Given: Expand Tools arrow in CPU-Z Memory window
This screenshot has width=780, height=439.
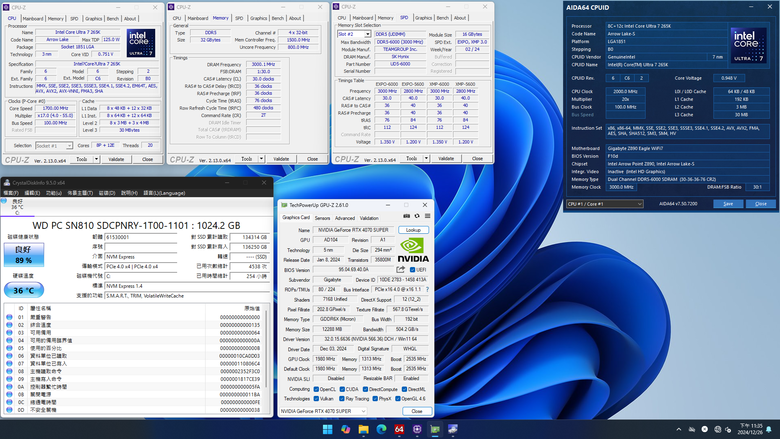Looking at the screenshot, I should pyautogui.click(x=262, y=159).
